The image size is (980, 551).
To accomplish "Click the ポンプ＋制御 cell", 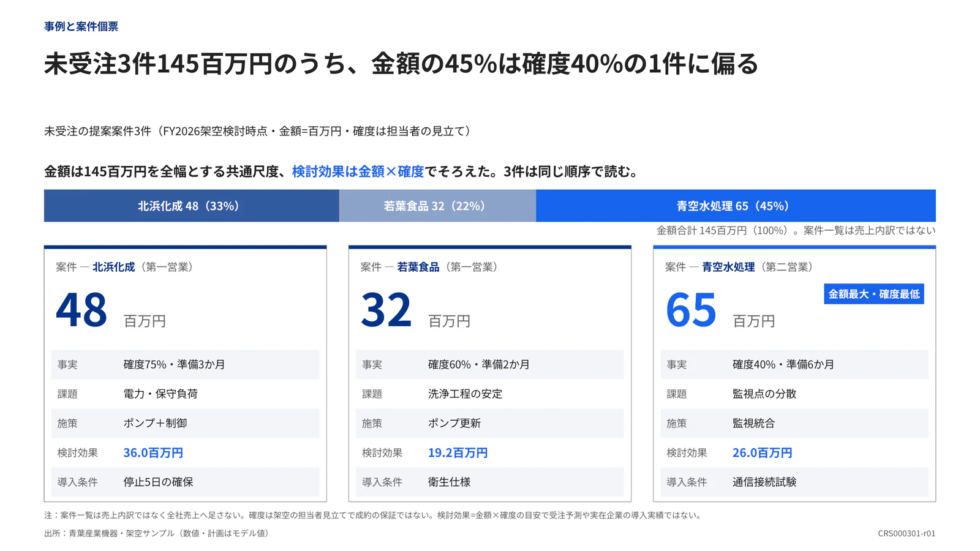I will (x=155, y=423).
